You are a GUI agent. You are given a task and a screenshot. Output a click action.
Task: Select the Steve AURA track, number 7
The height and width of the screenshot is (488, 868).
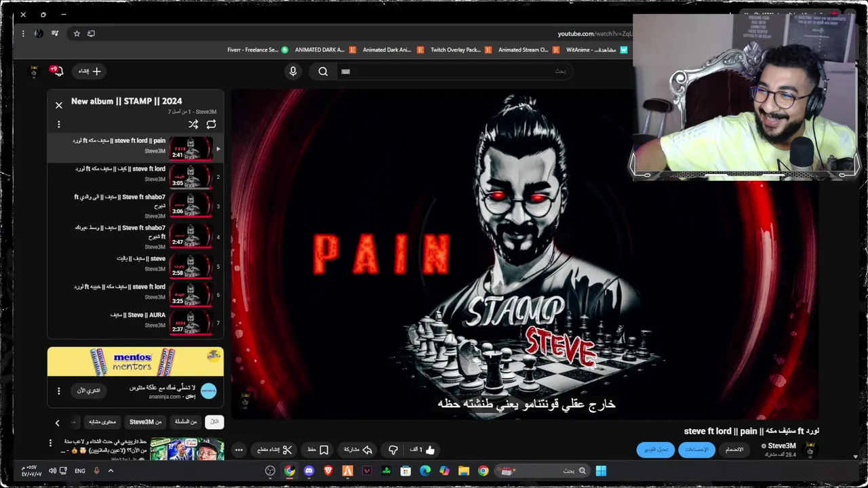pyautogui.click(x=135, y=323)
